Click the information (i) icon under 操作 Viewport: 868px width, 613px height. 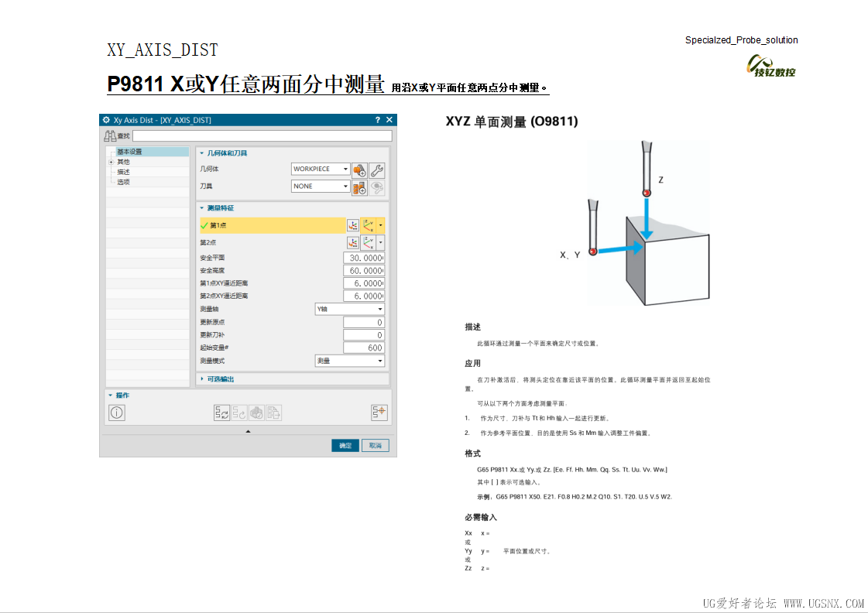pyautogui.click(x=117, y=413)
